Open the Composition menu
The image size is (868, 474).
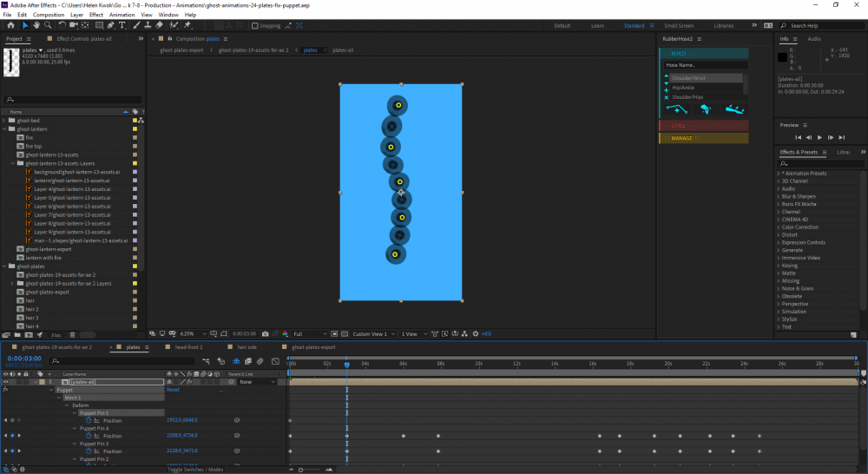48,15
